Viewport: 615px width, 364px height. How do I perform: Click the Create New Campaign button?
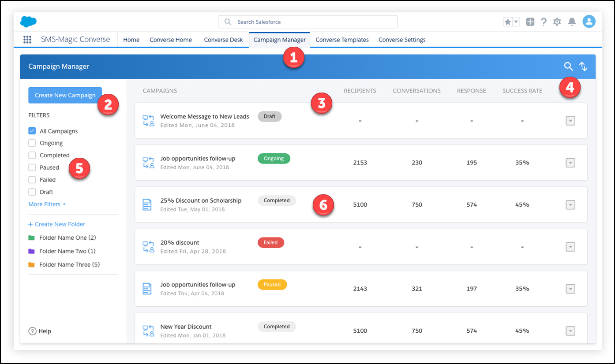65,95
